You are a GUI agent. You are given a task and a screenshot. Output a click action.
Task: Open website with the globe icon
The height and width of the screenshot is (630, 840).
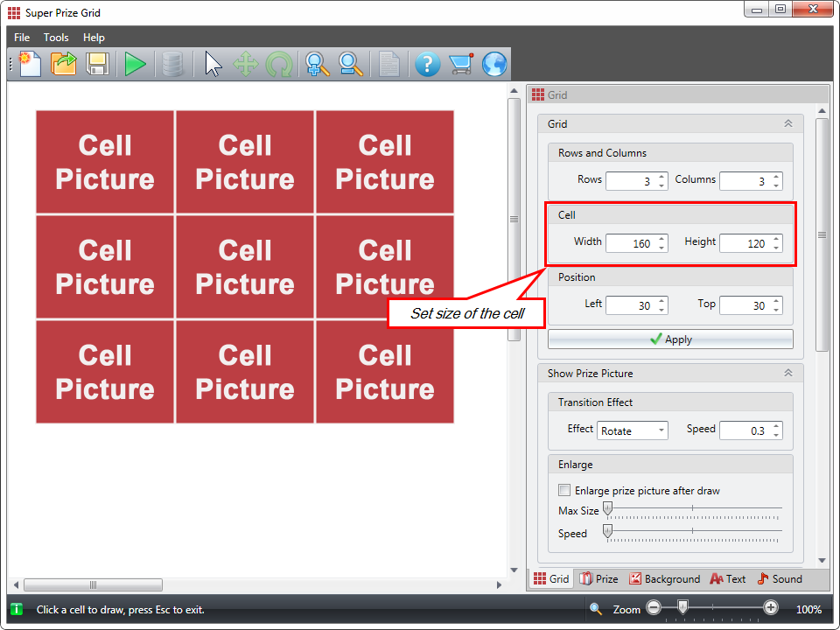pyautogui.click(x=494, y=64)
